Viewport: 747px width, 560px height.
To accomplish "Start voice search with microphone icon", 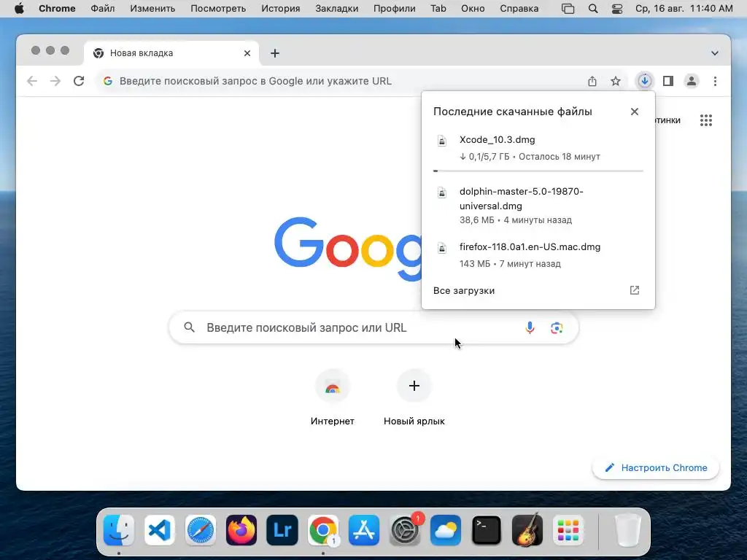I will click(530, 327).
